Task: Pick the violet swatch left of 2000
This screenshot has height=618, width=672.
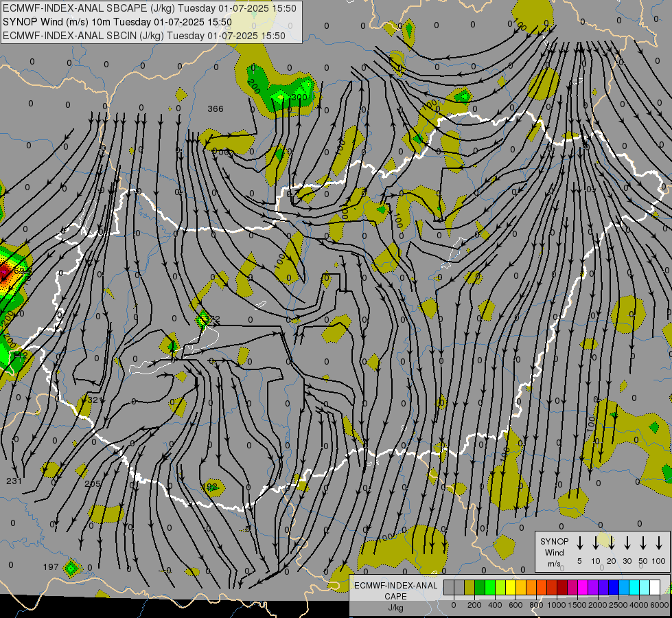Action: click(x=593, y=587)
